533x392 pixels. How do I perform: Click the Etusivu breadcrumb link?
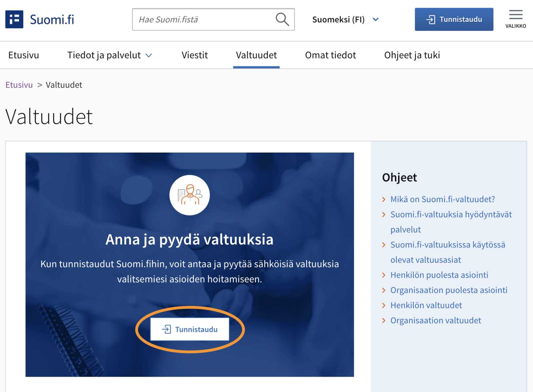point(19,85)
